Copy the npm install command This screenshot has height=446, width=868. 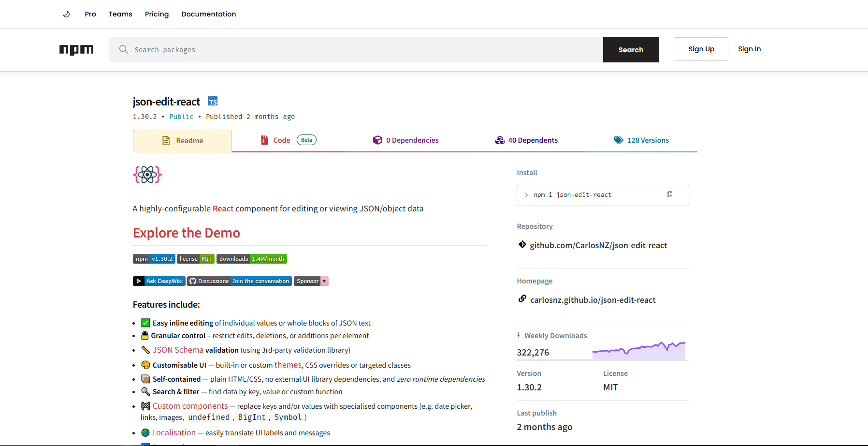tap(669, 194)
